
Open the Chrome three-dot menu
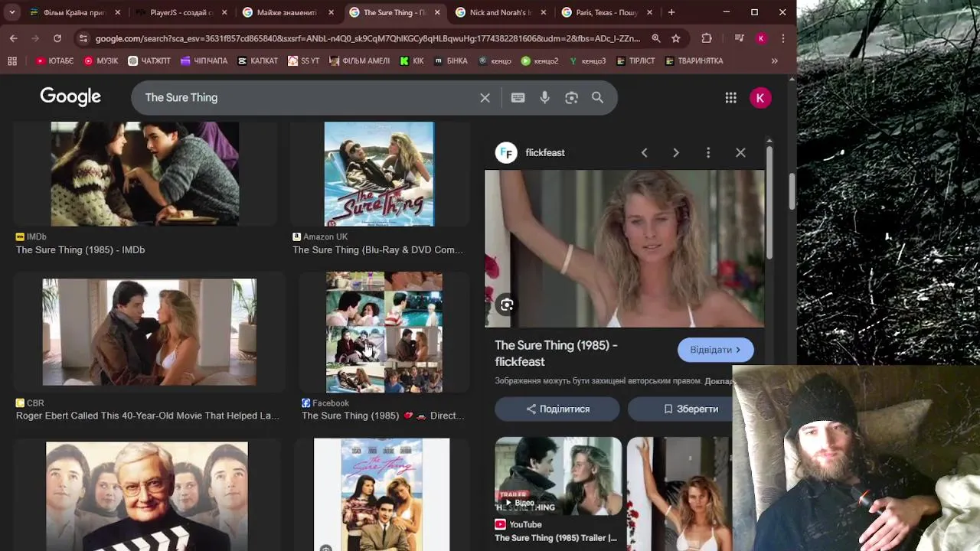(782, 38)
